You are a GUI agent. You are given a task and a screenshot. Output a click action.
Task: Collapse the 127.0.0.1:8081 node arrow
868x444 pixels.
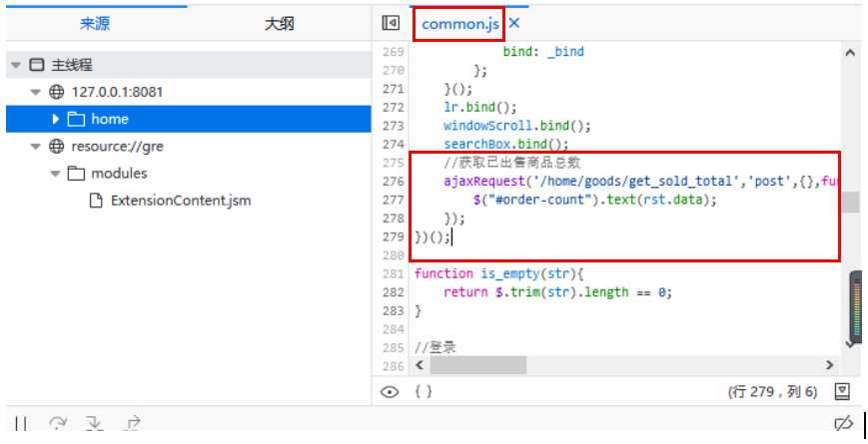pos(36,93)
